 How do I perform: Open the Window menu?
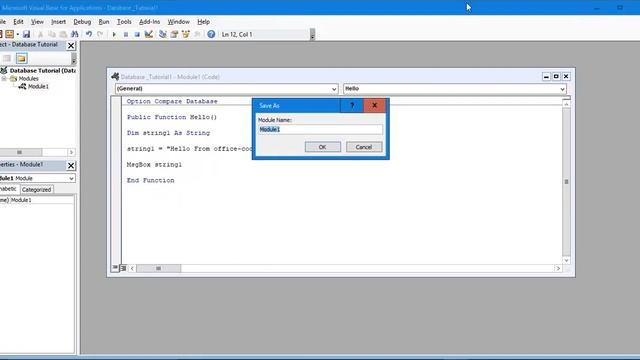pos(178,22)
